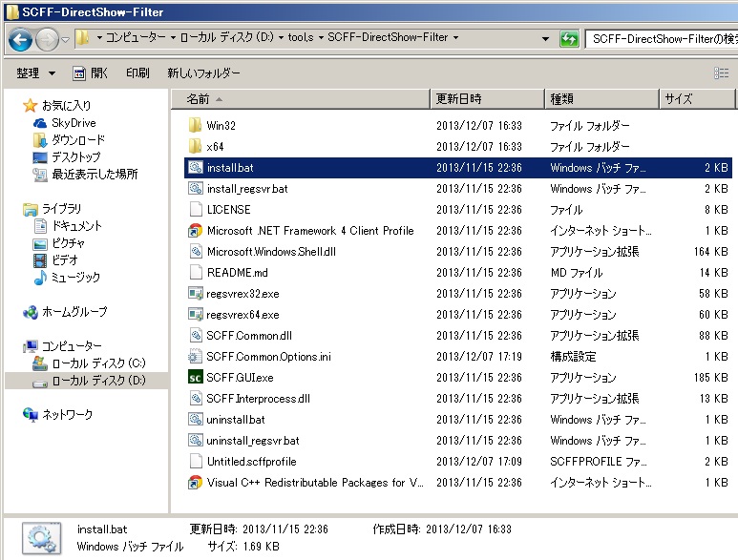Select ライブラリ in navigation pane

click(x=61, y=208)
